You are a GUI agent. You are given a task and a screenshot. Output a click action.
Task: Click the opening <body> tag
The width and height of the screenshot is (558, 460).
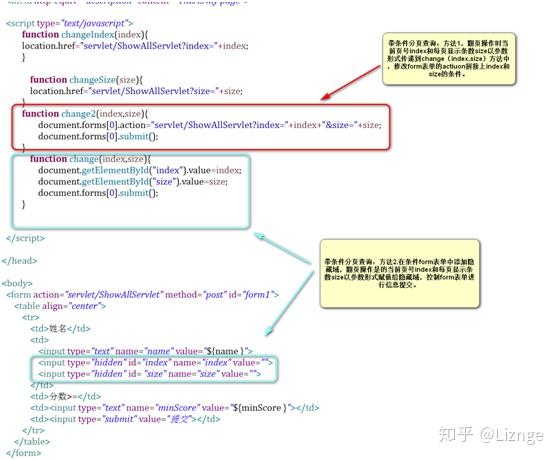[x=17, y=284]
